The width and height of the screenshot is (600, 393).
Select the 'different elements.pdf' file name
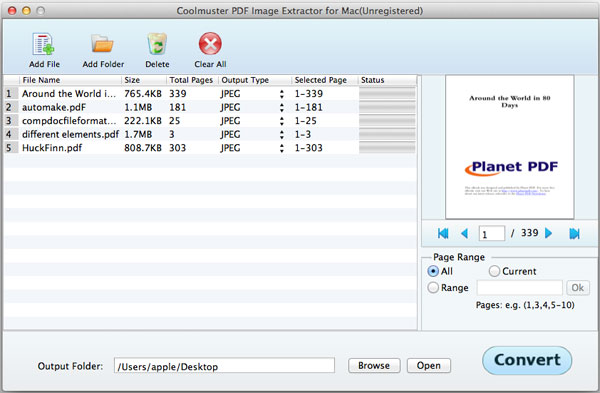pyautogui.click(x=70, y=134)
